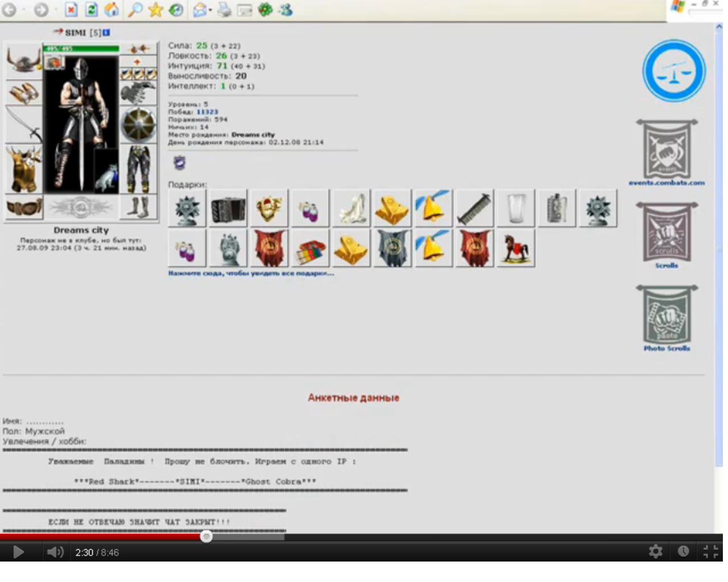Click the browser Back arrow button
Screen dimensions: 728x582
click(x=9, y=10)
